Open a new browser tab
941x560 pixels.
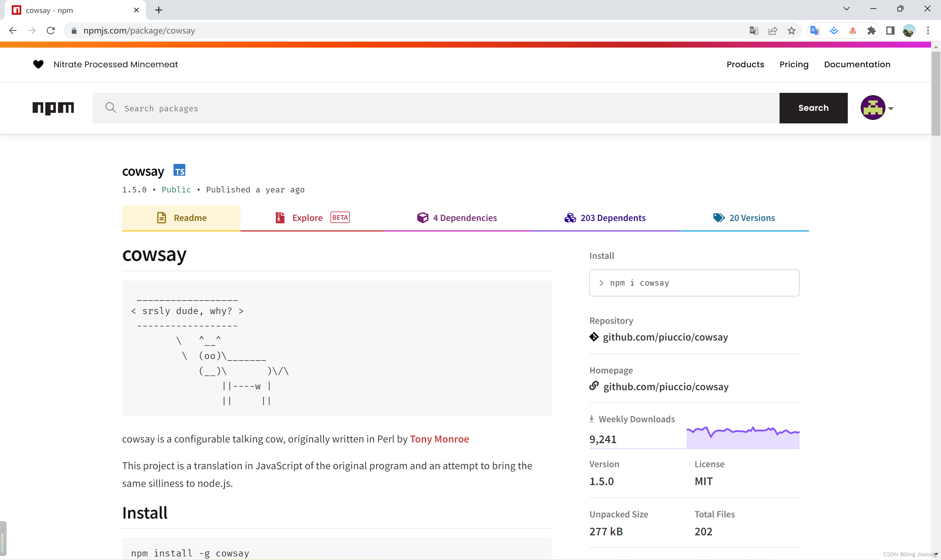pyautogui.click(x=158, y=10)
